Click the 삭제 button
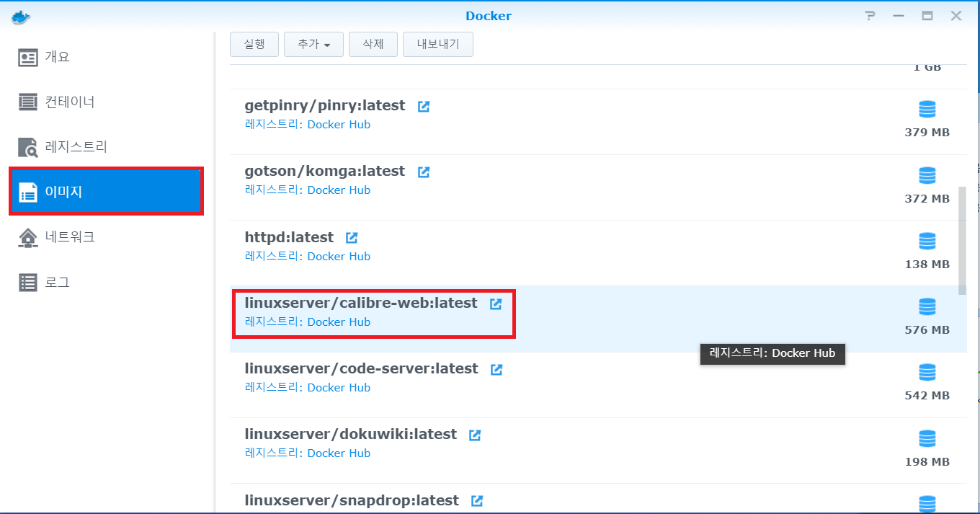 [x=373, y=44]
